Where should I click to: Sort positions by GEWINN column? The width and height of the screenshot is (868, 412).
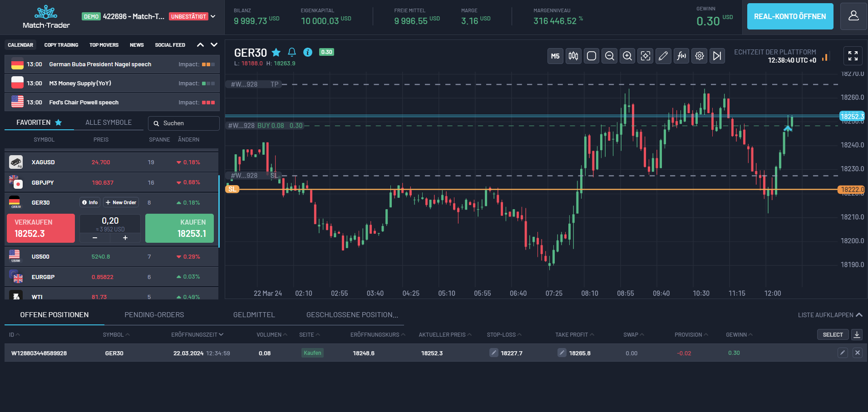739,335
